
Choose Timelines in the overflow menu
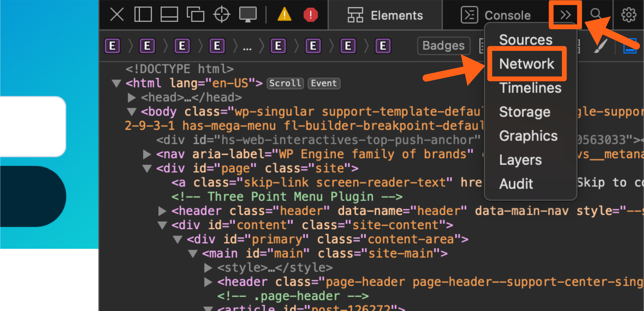click(530, 88)
